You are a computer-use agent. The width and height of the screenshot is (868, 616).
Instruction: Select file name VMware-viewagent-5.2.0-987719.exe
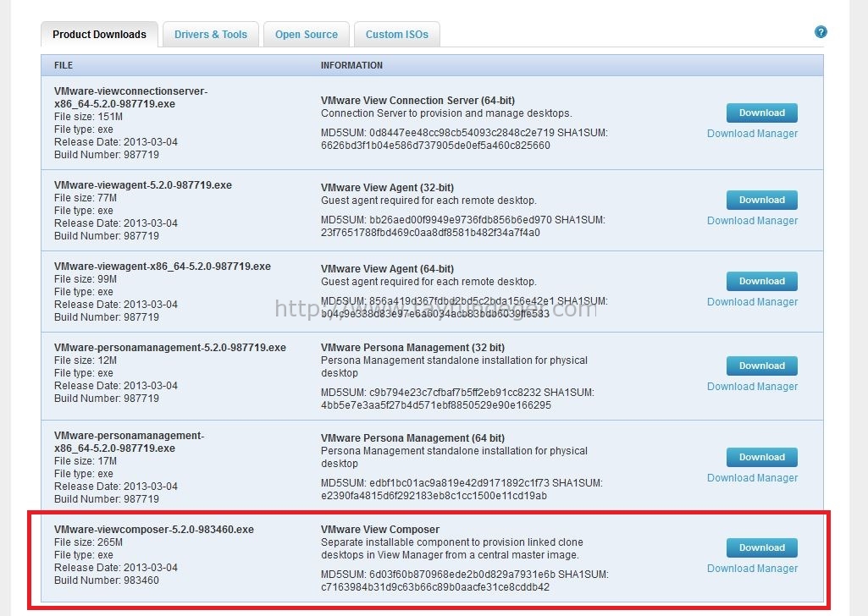pos(143,185)
